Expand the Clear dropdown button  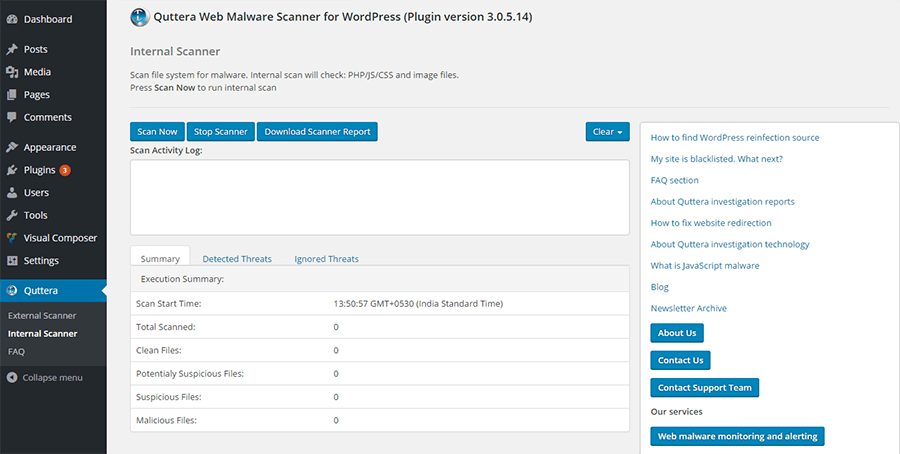click(607, 132)
